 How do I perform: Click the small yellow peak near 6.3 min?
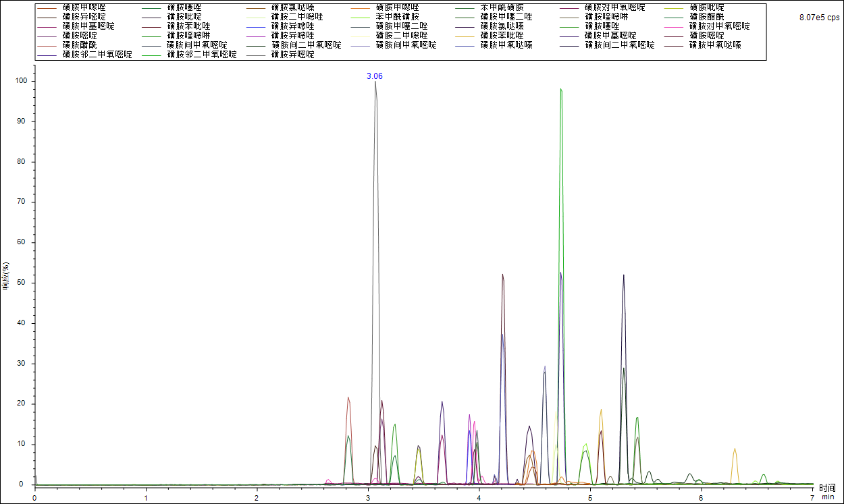point(735,449)
